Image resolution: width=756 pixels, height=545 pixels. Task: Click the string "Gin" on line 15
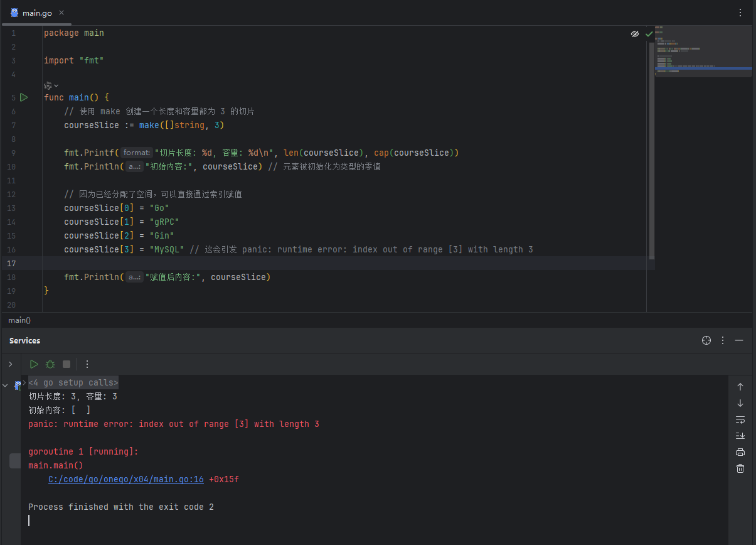[162, 235]
